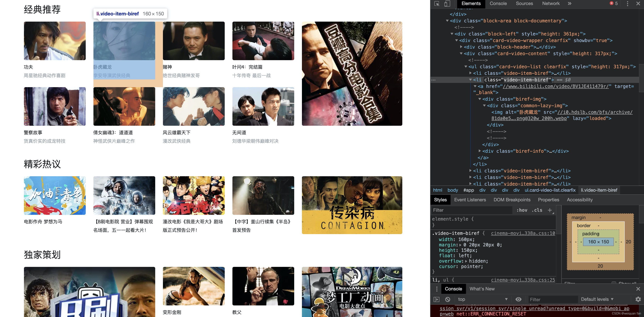The width and height of the screenshot is (644, 317).
Task: Click the right margin value 20 in box model
Action: pos(628,242)
